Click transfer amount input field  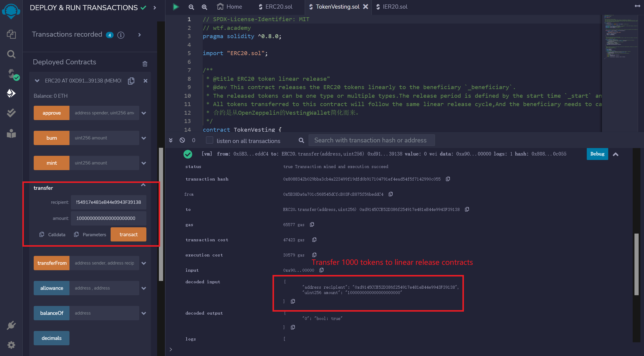(x=109, y=218)
